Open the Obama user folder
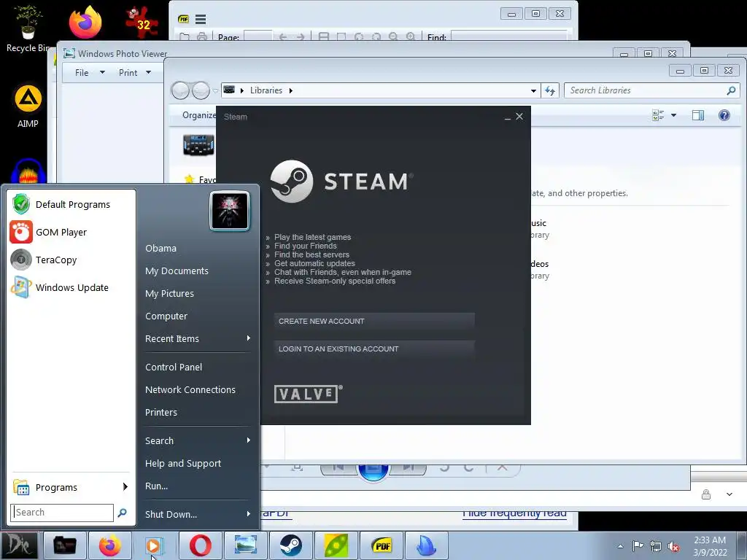The image size is (747, 560). [160, 248]
